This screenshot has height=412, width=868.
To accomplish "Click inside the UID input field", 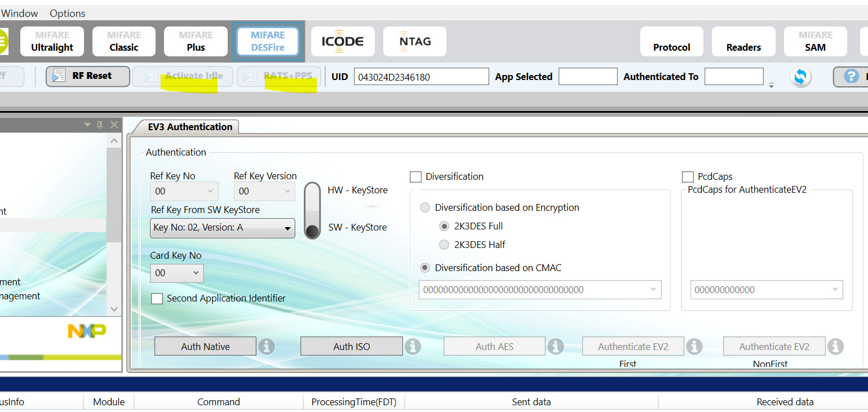I will 421,77.
